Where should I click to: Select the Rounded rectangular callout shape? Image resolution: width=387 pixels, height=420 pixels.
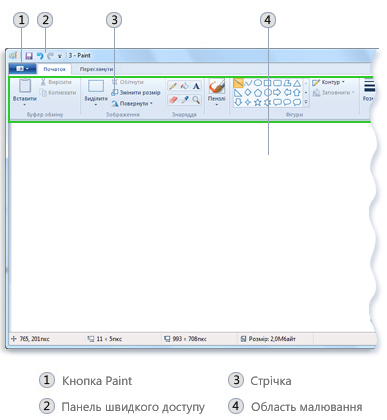point(277,102)
